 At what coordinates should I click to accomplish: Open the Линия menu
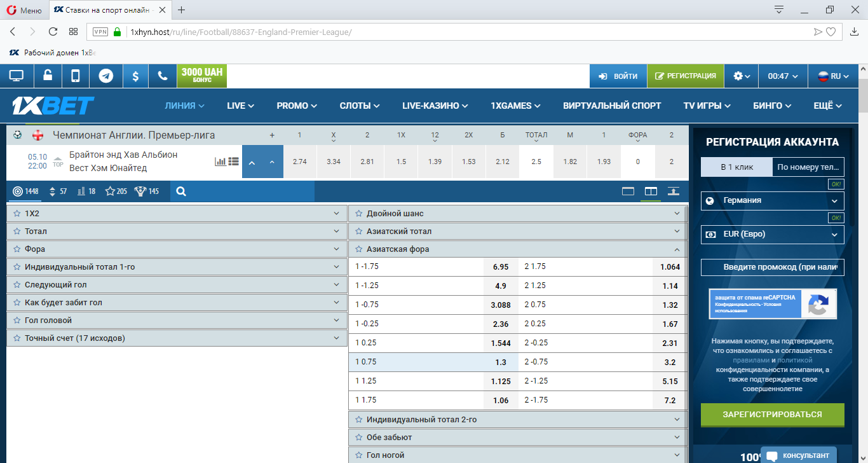pos(184,106)
